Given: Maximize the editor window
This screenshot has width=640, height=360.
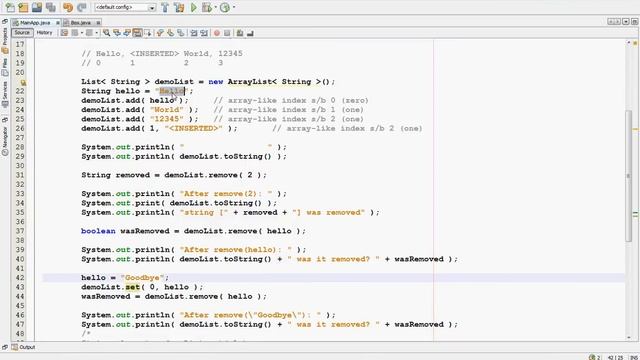Looking at the screenshot, I should [634, 22].
